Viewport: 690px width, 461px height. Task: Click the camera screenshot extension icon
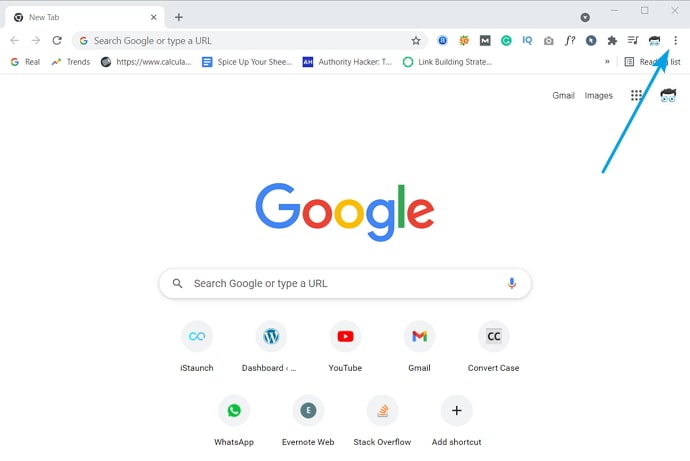coord(548,41)
